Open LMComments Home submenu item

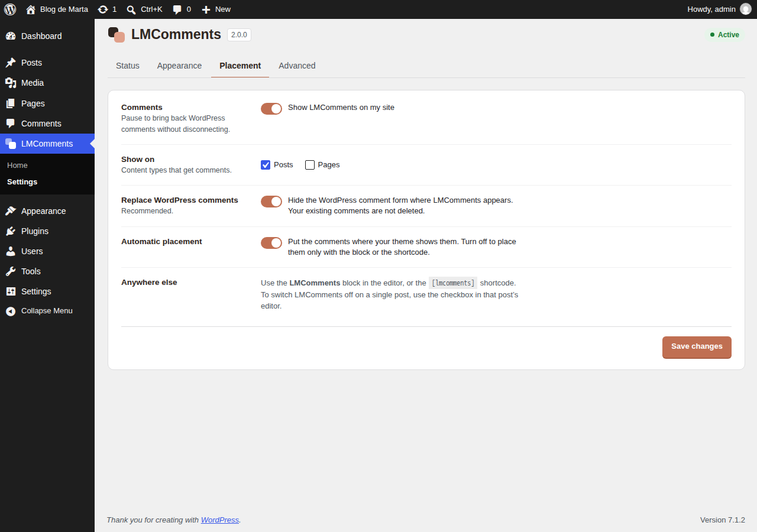18,166
